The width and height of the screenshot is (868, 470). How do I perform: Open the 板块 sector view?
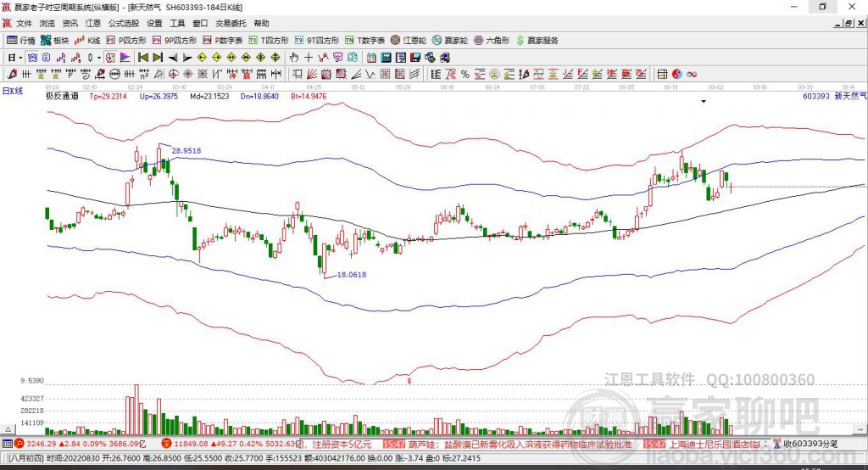55,41
